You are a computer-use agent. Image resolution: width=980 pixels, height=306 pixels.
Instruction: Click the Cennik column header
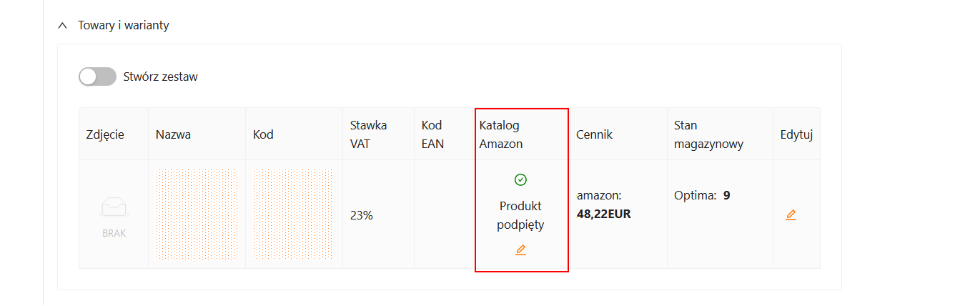[x=595, y=134]
